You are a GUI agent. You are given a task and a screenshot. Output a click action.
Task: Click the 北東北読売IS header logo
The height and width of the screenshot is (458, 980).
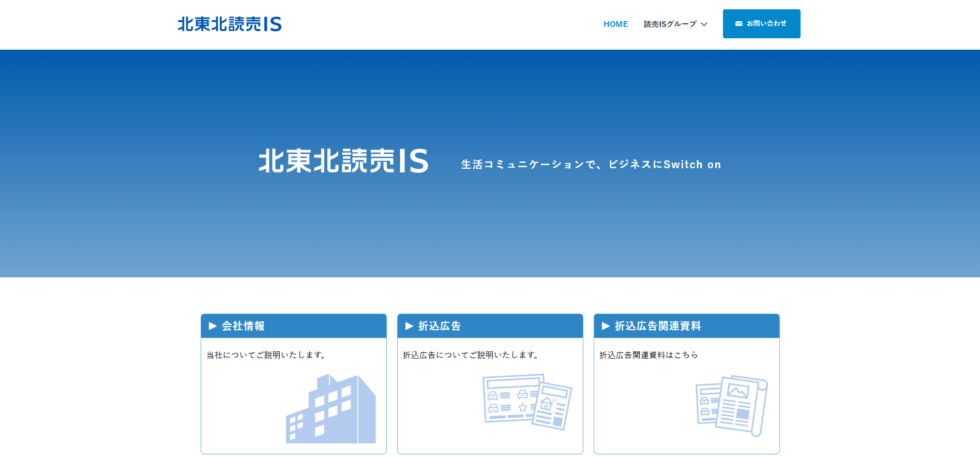coord(230,24)
